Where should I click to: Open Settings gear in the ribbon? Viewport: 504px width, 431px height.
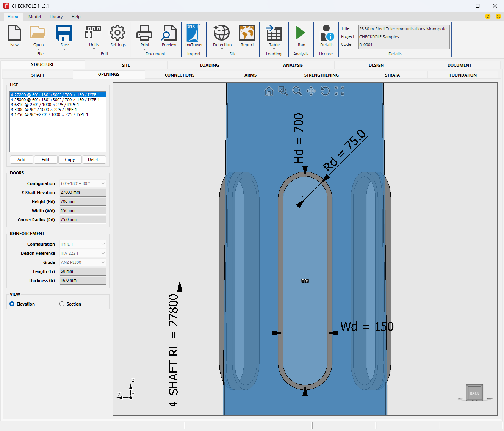click(117, 33)
